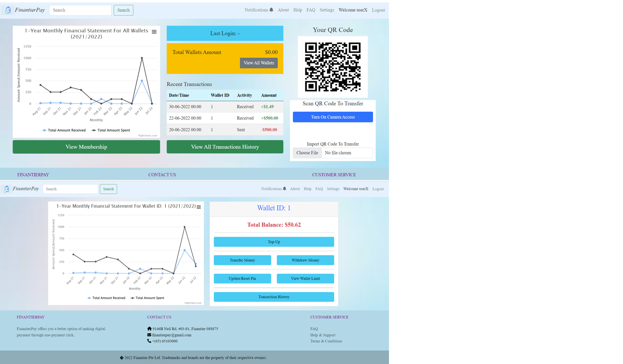Open Transaction History for Wallet ID 1

coord(274,297)
